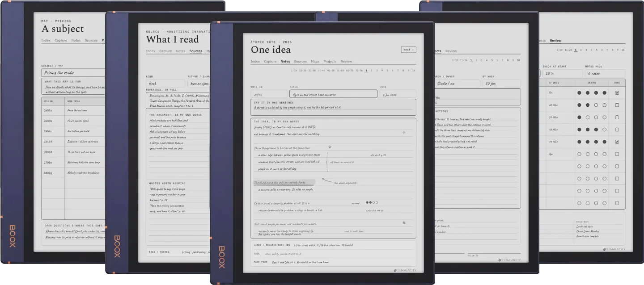Check the Done box for the 18 Mar row
This screenshot has width=644, height=285.
click(x=617, y=130)
